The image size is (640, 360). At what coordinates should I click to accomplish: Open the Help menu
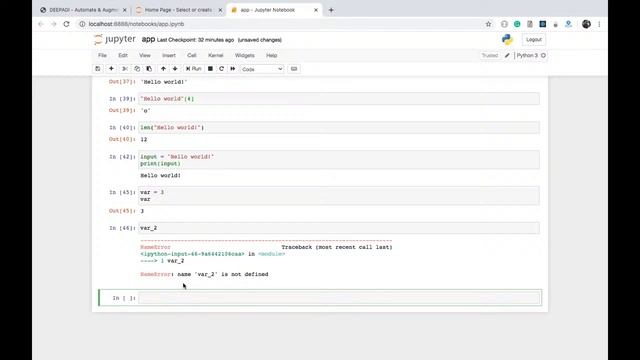pyautogui.click(x=271, y=56)
